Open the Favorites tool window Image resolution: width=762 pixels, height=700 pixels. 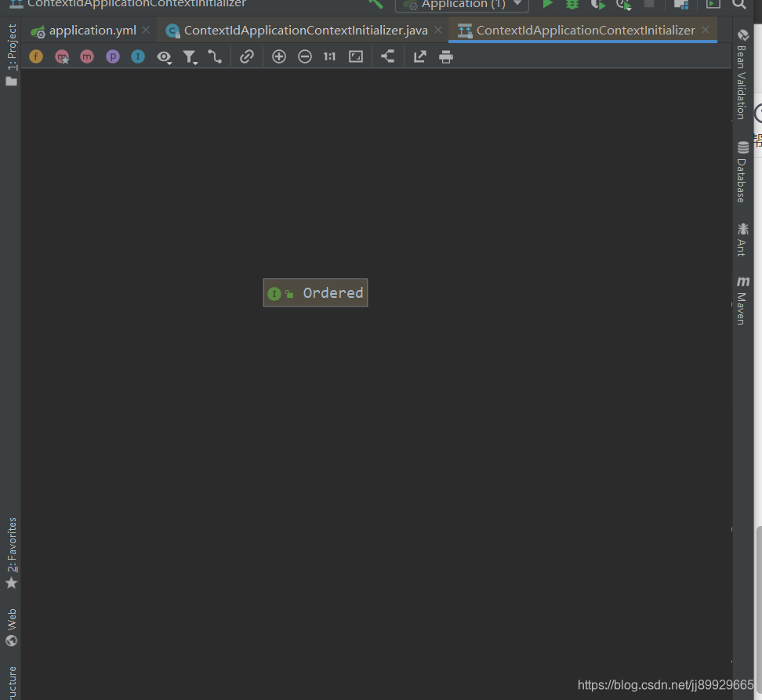(11, 553)
